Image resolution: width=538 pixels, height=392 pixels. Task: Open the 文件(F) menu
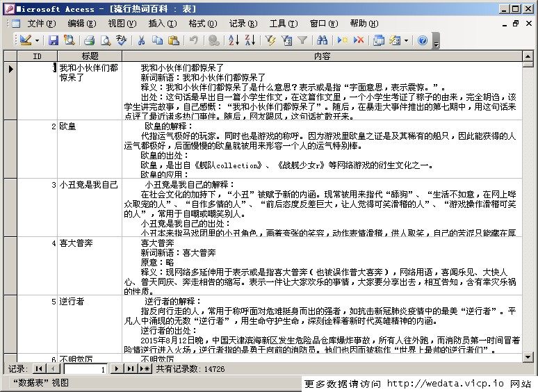coord(42,24)
